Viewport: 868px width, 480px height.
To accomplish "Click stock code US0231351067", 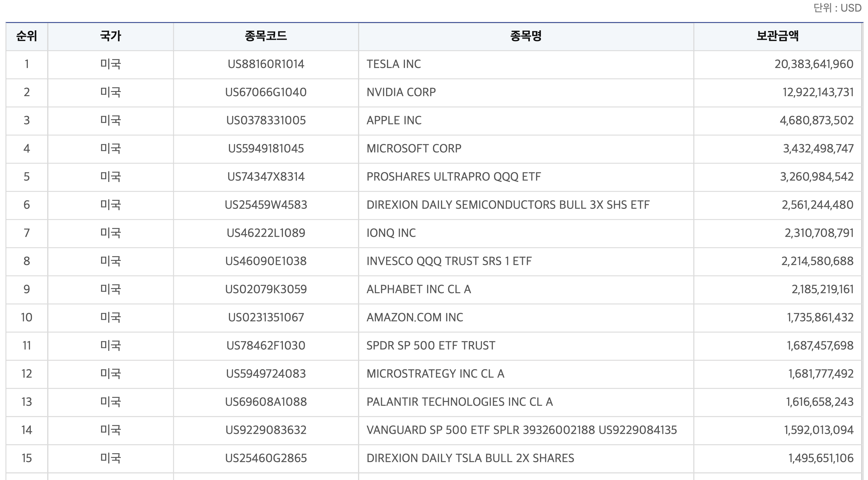I will (x=266, y=317).
